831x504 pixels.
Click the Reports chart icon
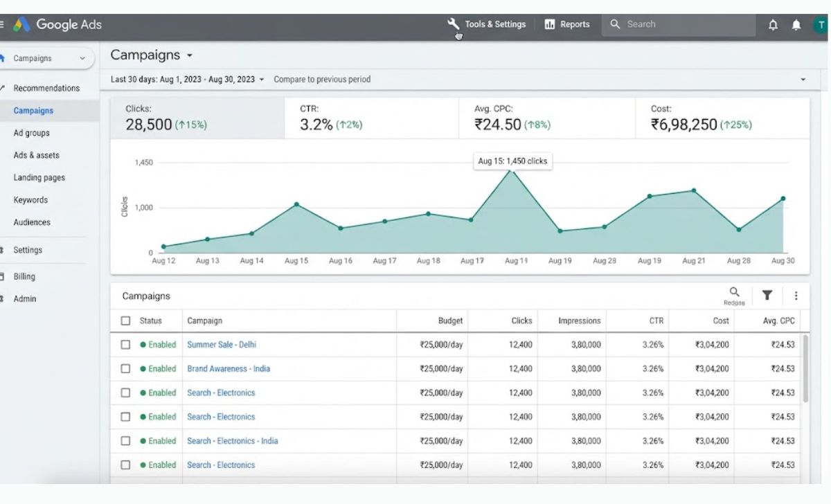click(550, 24)
